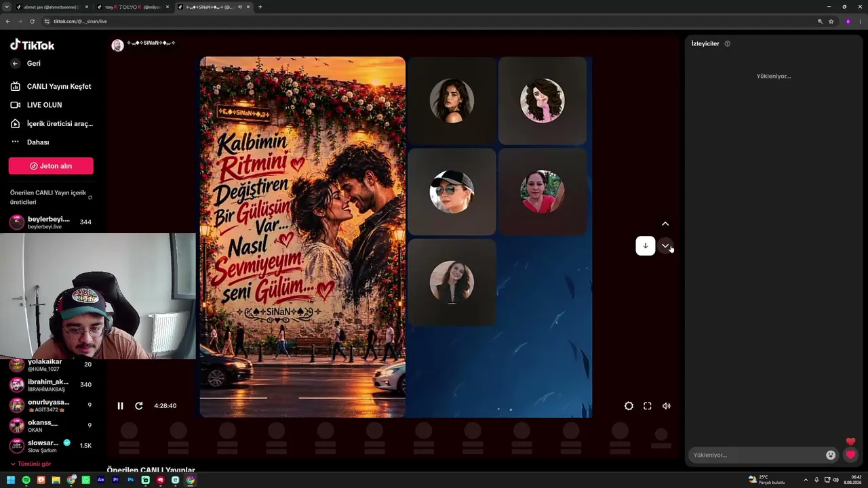Go back with the Geri arrow

click(x=15, y=63)
